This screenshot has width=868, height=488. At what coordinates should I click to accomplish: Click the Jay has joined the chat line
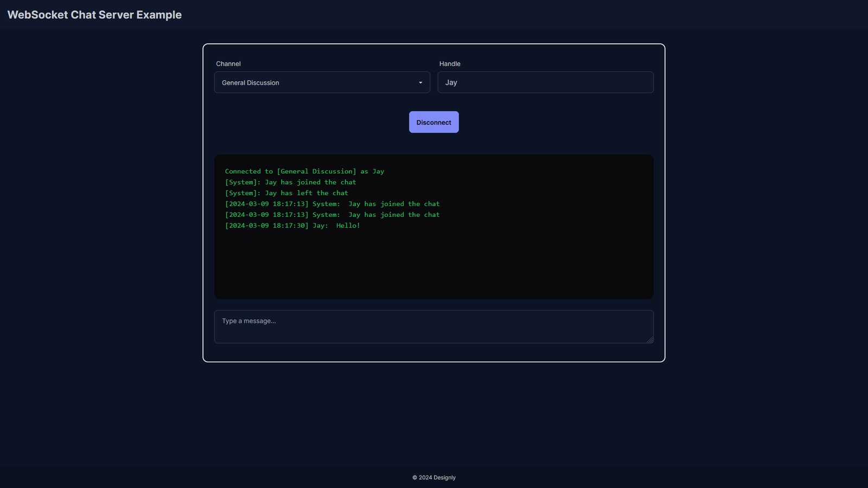point(290,182)
